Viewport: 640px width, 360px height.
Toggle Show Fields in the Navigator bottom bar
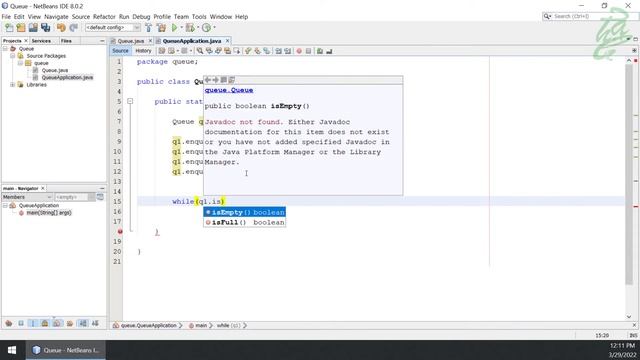tap(21, 323)
